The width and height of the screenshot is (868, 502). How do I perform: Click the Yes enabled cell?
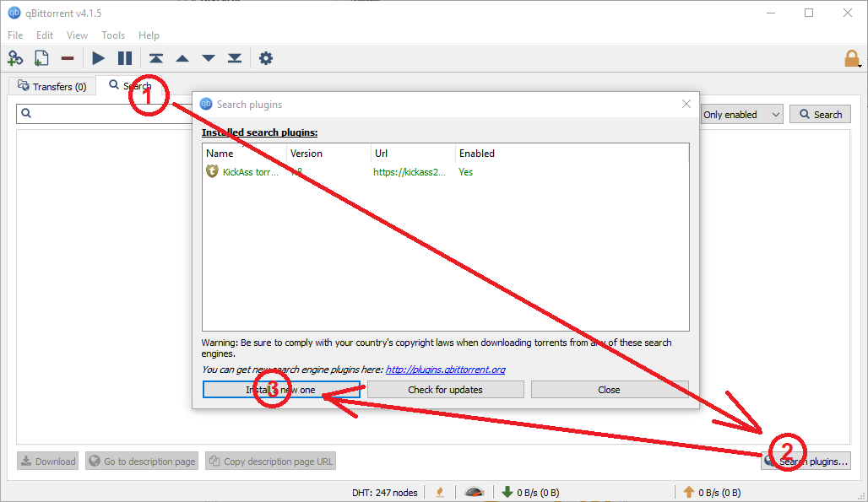tap(465, 172)
